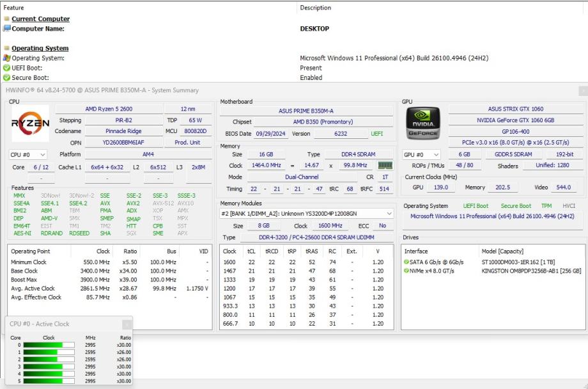Open the CPU #0 selector dropdown
Screen dimensions: 588x389
tap(28, 155)
